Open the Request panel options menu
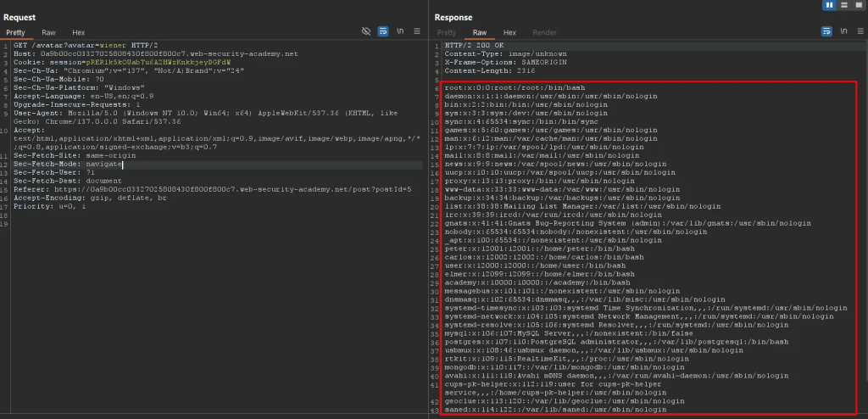 pos(417,31)
